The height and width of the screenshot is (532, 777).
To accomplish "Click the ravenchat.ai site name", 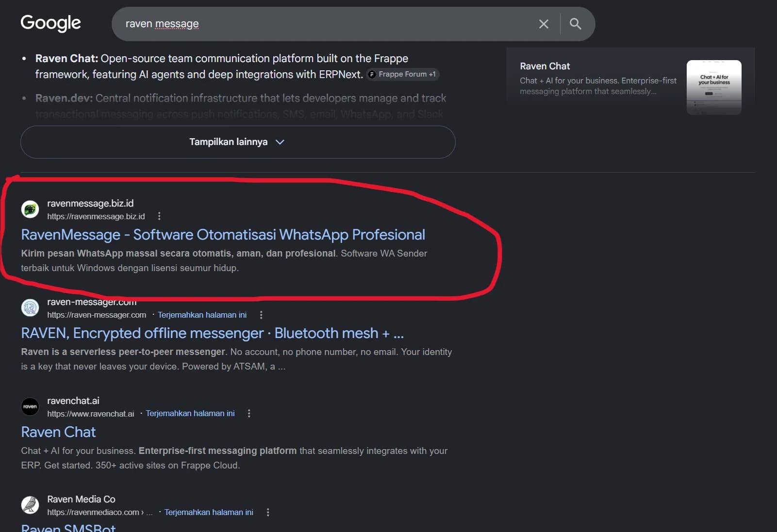I will (73, 401).
